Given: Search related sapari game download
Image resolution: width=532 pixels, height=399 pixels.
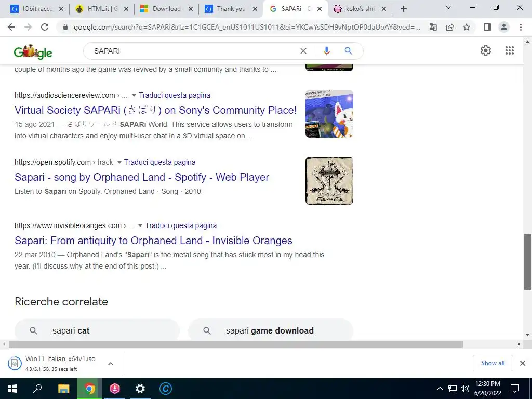Looking at the screenshot, I should click(270, 330).
